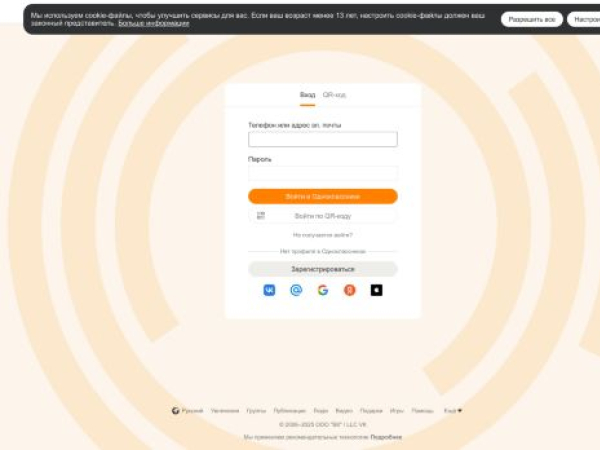
Task: Sign in with the Apple icon
Action: tap(377, 290)
